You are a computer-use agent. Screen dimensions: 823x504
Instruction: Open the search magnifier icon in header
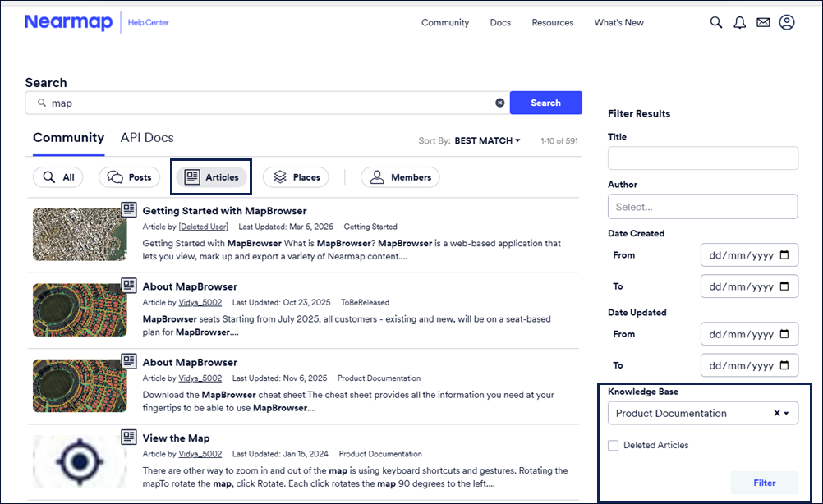716,22
